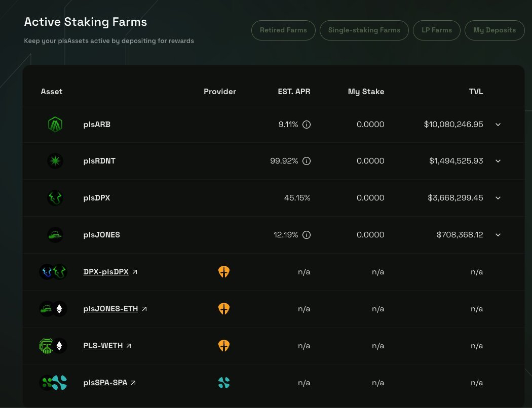532x408 pixels.
Task: Click the $708,368.12 TVL value
Action: [x=460, y=234]
